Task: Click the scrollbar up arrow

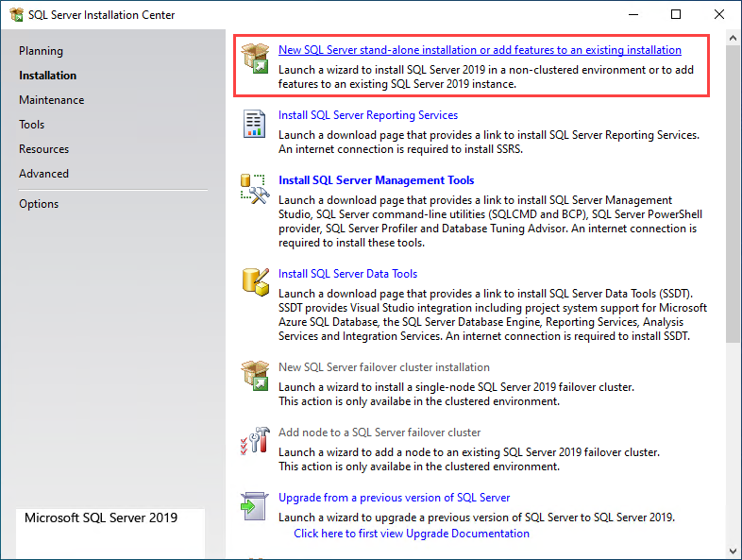Action: (733, 38)
